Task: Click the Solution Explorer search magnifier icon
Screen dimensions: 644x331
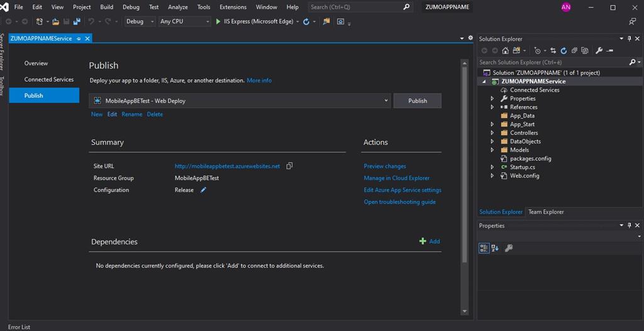Action: 633,62
